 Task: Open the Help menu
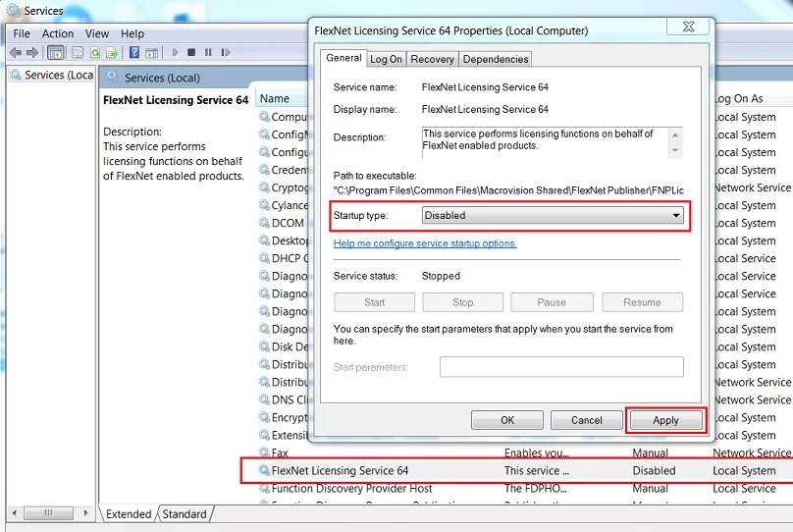coord(132,33)
